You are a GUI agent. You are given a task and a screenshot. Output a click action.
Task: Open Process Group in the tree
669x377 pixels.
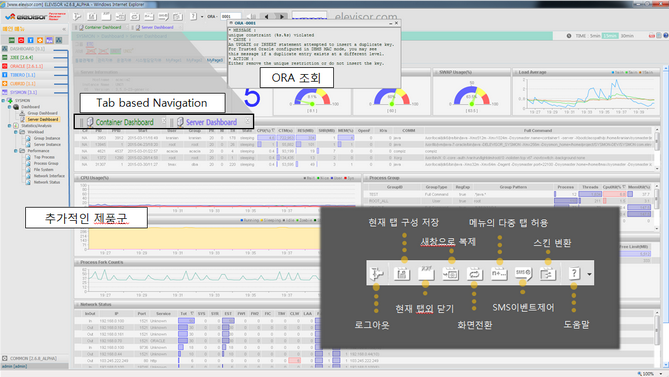46,163
